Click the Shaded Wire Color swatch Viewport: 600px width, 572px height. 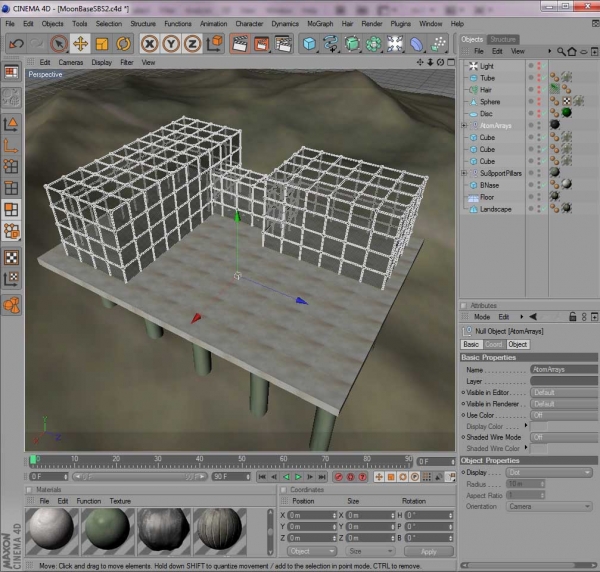[x=539, y=448]
